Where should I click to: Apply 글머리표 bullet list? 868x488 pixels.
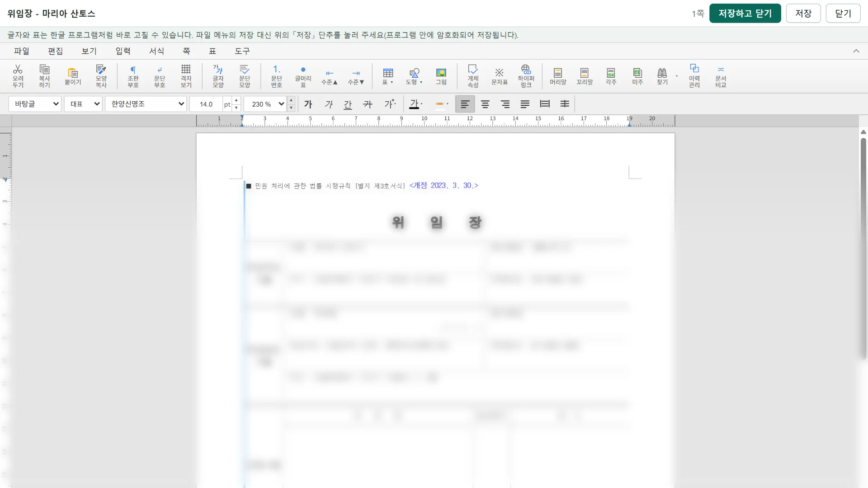(303, 75)
